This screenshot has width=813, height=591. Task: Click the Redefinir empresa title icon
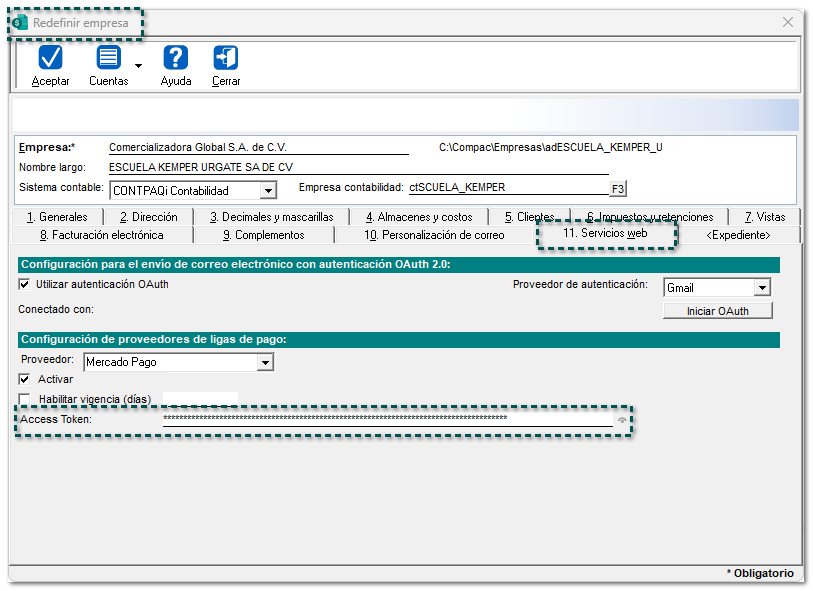[x=20, y=23]
